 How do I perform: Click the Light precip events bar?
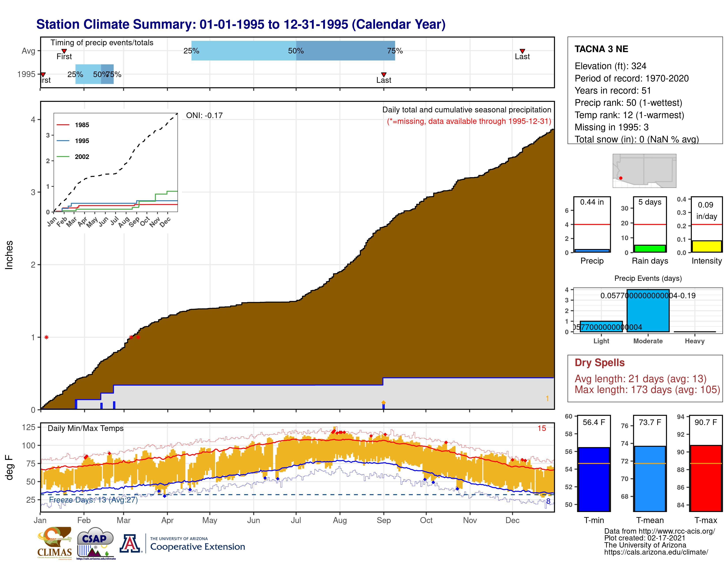tap(601, 326)
